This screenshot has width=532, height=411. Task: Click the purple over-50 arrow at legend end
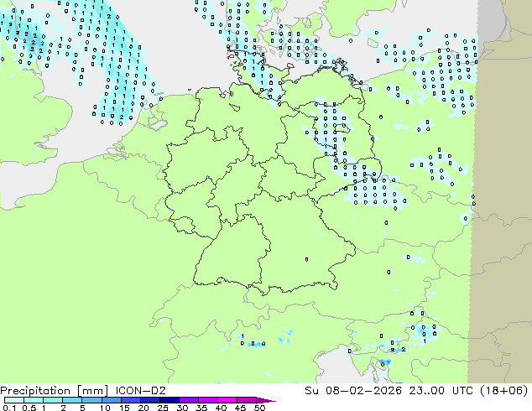tap(266, 400)
